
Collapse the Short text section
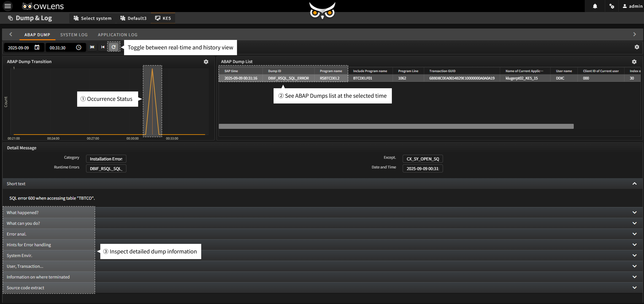[634, 184]
